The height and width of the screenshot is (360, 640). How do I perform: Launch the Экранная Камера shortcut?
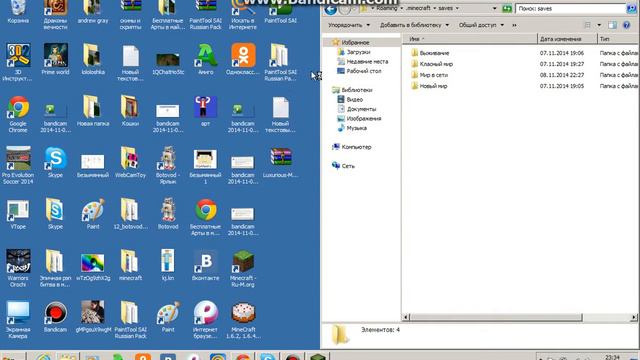pyautogui.click(x=18, y=320)
